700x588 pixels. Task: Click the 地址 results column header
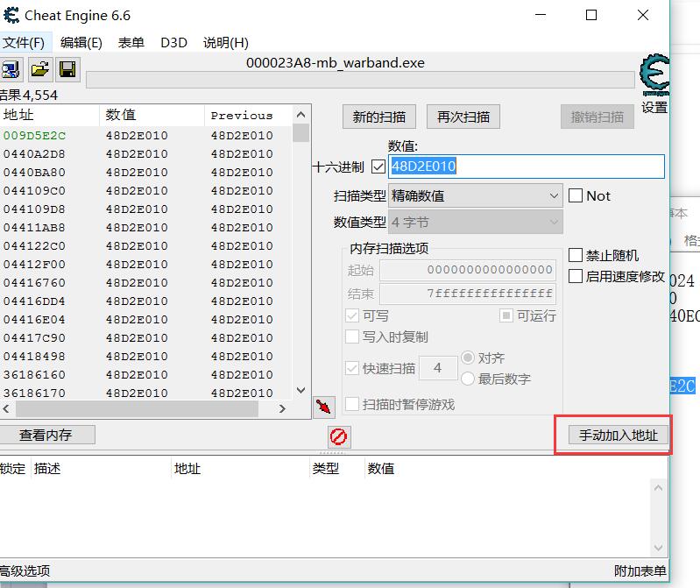point(49,115)
